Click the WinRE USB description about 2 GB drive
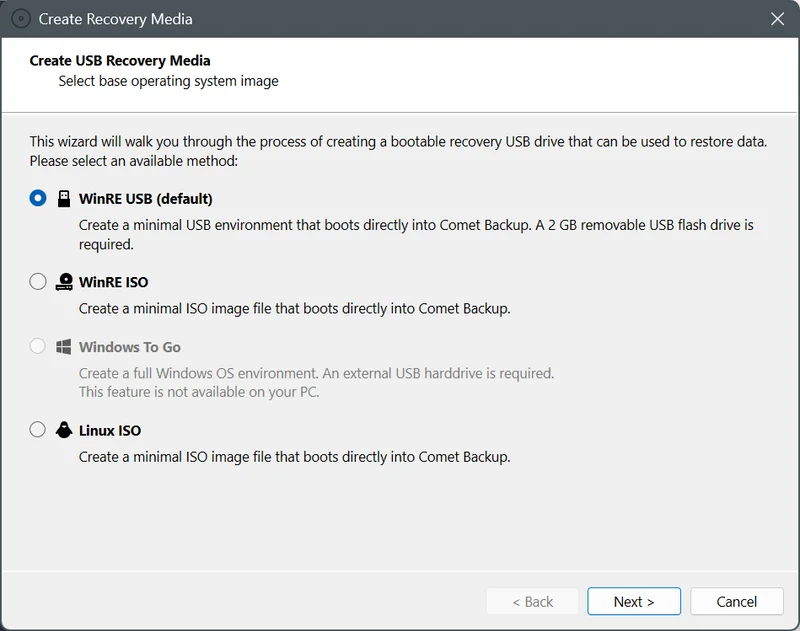The image size is (800, 631). click(x=416, y=235)
